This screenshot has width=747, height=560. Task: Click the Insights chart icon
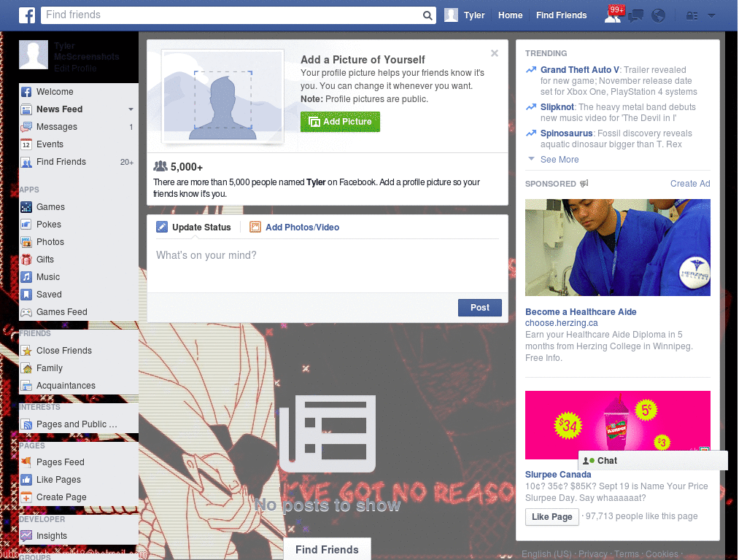[26, 536]
